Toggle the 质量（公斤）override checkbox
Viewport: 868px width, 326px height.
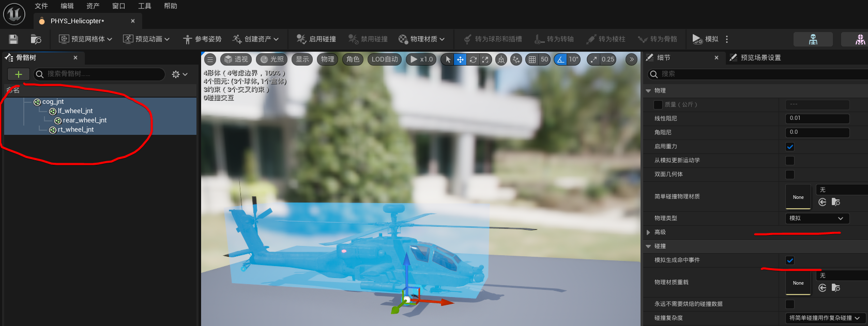[x=658, y=105]
